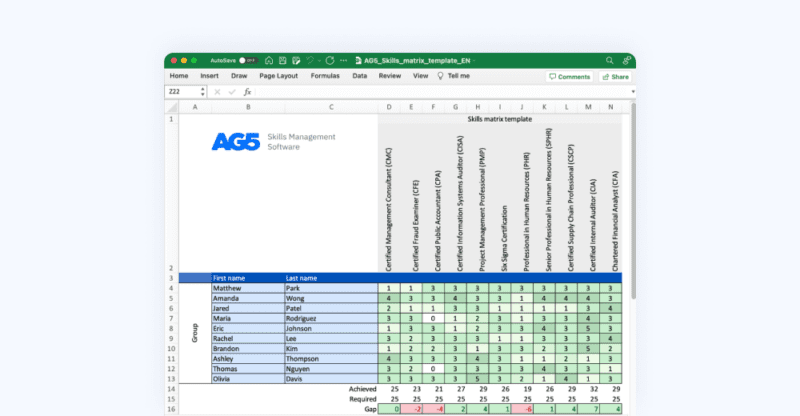Viewport: 800px width, 416px height.
Task: Click the confirm checkmark in formula bar
Action: tap(232, 92)
